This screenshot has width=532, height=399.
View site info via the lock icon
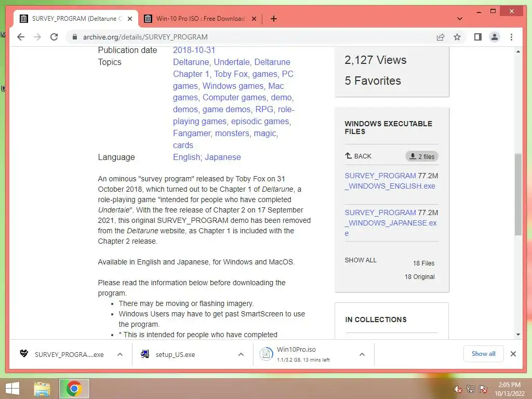point(75,37)
